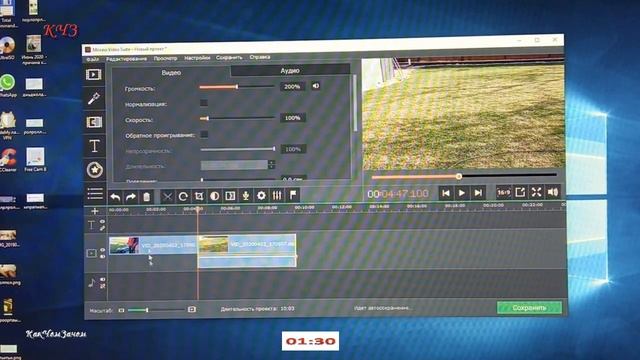Click the Redo arrow in toolbar
Screen dimensions: 640x360
click(131, 197)
